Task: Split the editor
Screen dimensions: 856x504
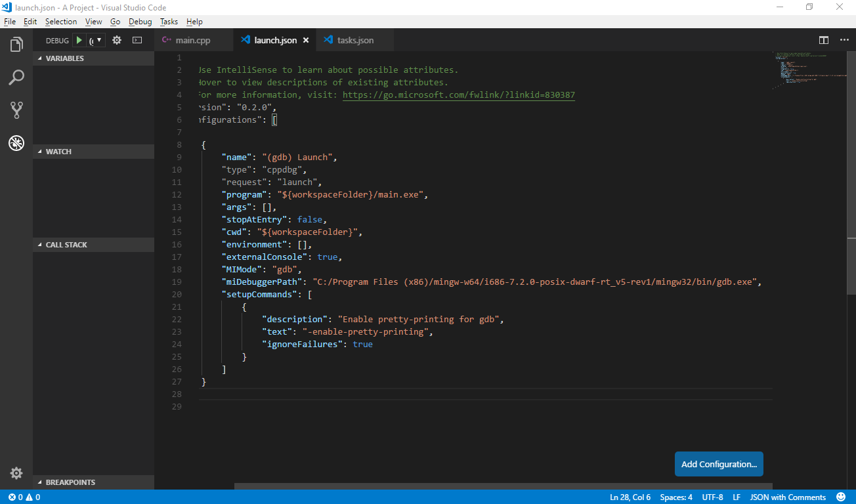Action: [x=823, y=40]
